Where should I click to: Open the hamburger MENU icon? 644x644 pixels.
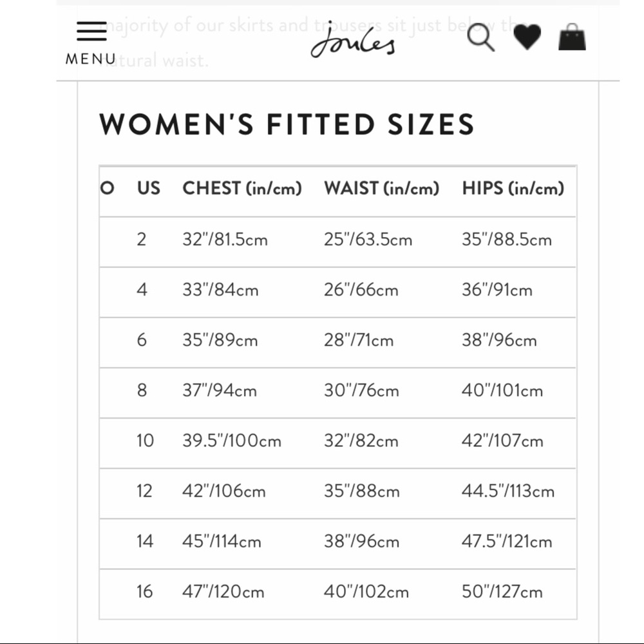(x=91, y=31)
